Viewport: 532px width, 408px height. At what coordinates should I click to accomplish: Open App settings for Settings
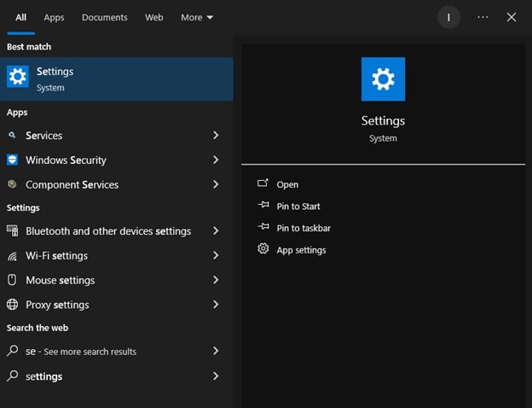(301, 250)
